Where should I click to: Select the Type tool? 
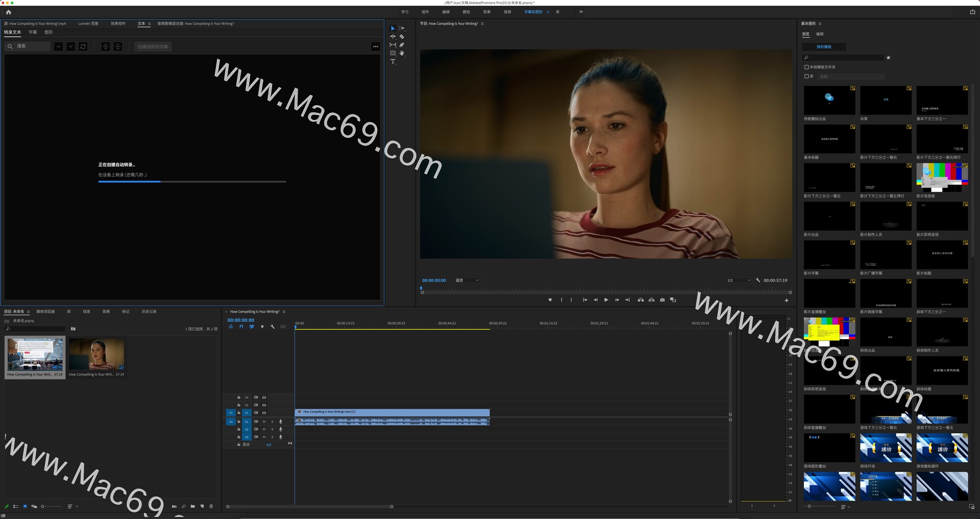tap(393, 61)
